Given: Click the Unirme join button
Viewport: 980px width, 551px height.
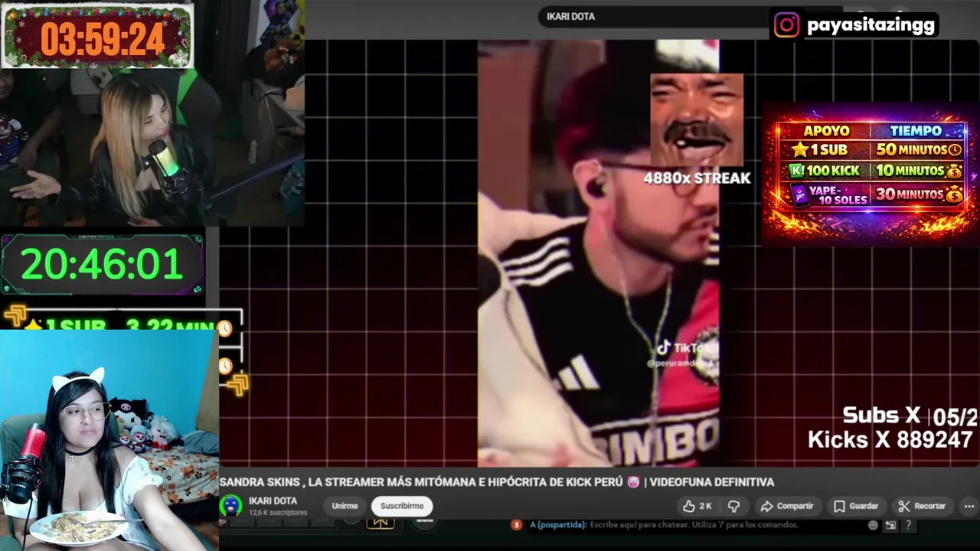Looking at the screenshot, I should click(345, 506).
